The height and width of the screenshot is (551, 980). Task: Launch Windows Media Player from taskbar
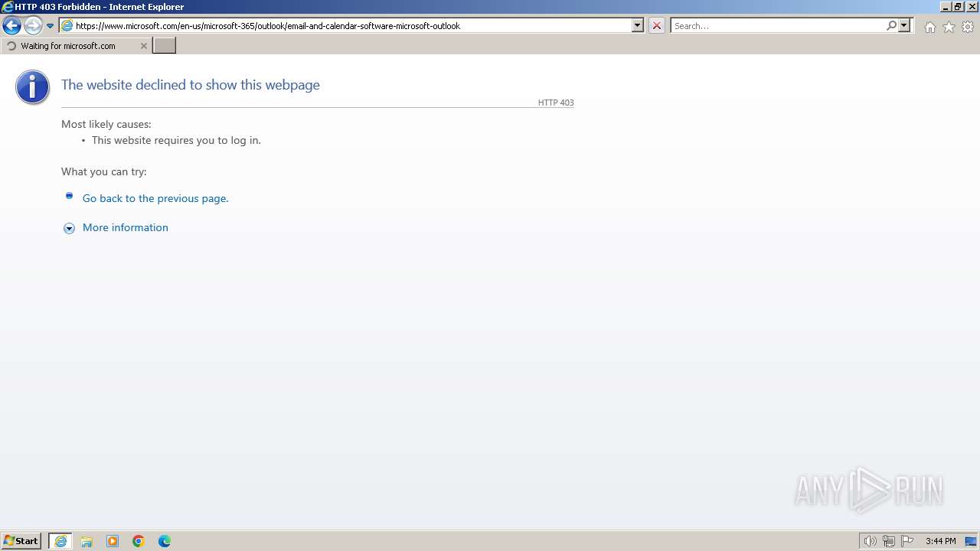click(113, 541)
